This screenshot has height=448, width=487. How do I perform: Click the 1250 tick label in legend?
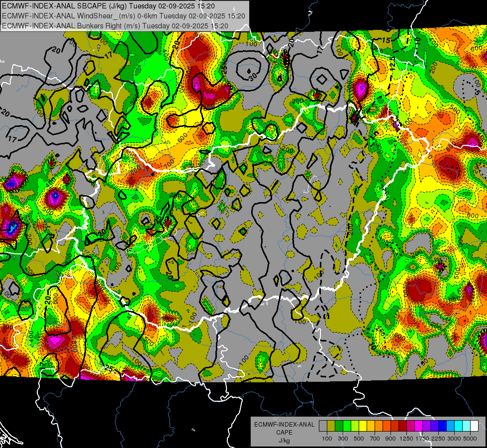pos(406,439)
